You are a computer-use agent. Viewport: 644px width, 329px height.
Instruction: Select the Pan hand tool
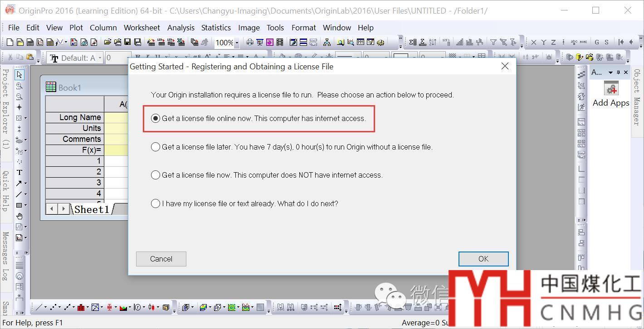[20, 216]
